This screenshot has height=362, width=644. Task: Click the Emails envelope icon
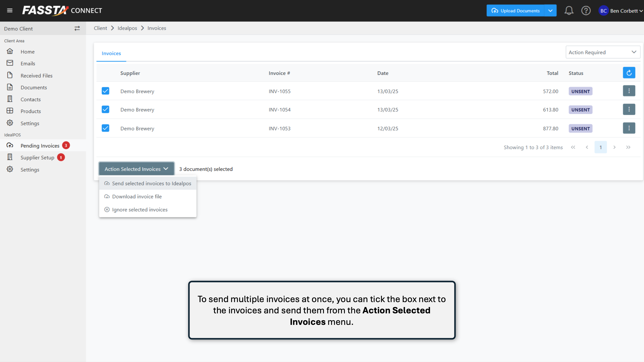tap(10, 63)
